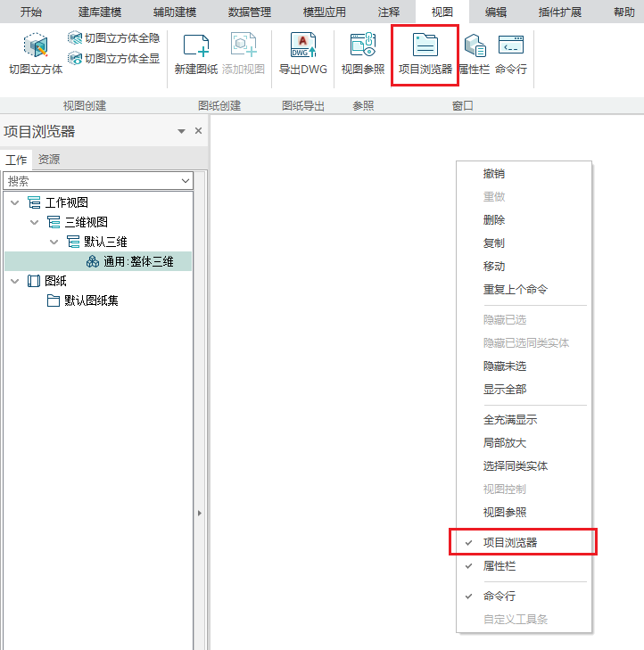Open the search box dropdown arrow
The image size is (644, 650).
pos(186,181)
